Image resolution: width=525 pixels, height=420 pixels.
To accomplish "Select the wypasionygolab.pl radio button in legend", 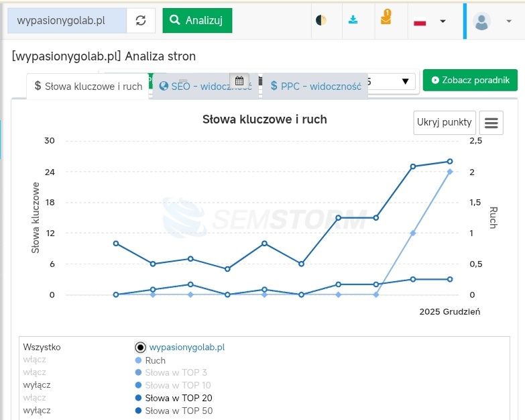I will tap(140, 348).
